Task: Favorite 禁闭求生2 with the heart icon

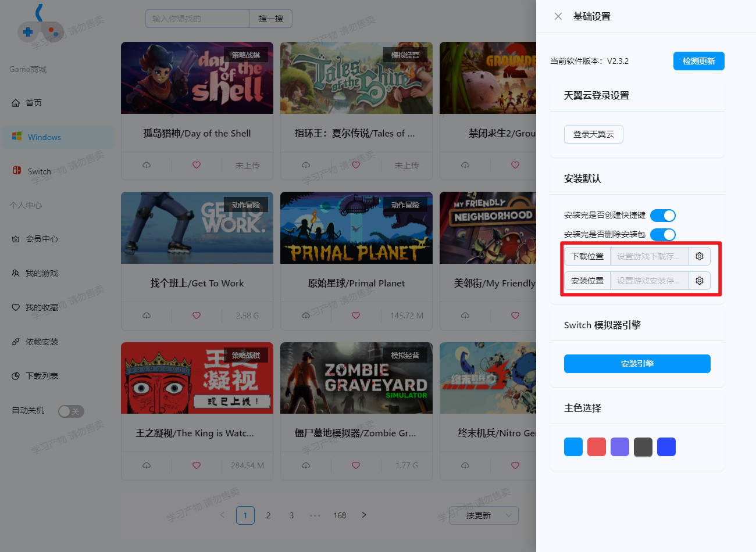Action: 515,165
